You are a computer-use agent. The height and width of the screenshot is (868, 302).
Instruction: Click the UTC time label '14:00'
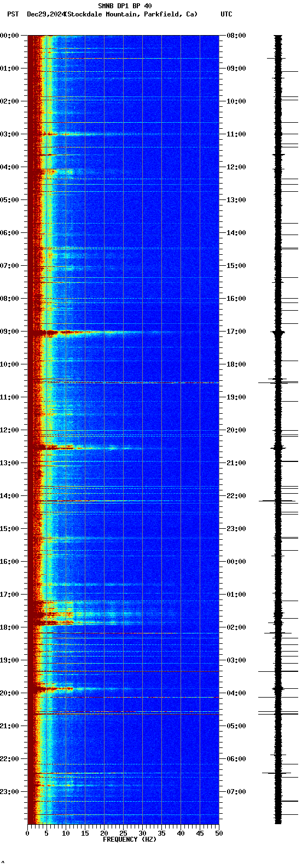click(236, 233)
